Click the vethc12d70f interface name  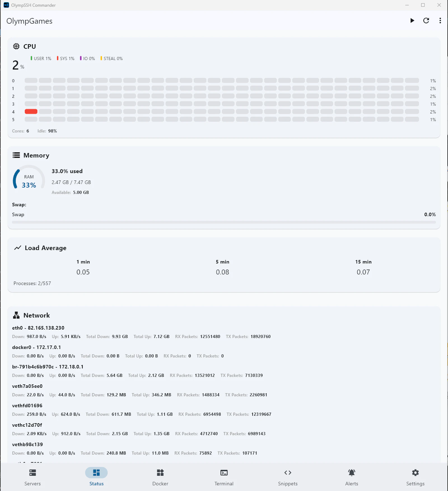(x=27, y=425)
